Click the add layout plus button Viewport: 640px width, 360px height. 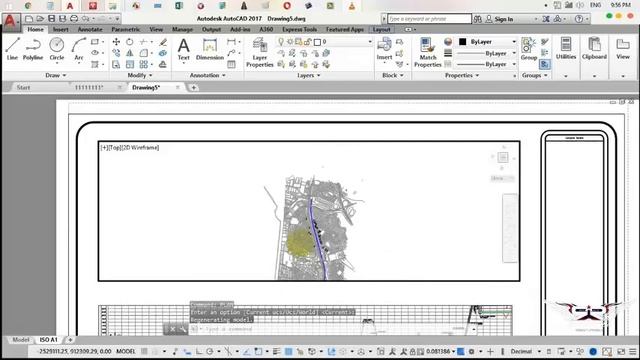click(70, 340)
